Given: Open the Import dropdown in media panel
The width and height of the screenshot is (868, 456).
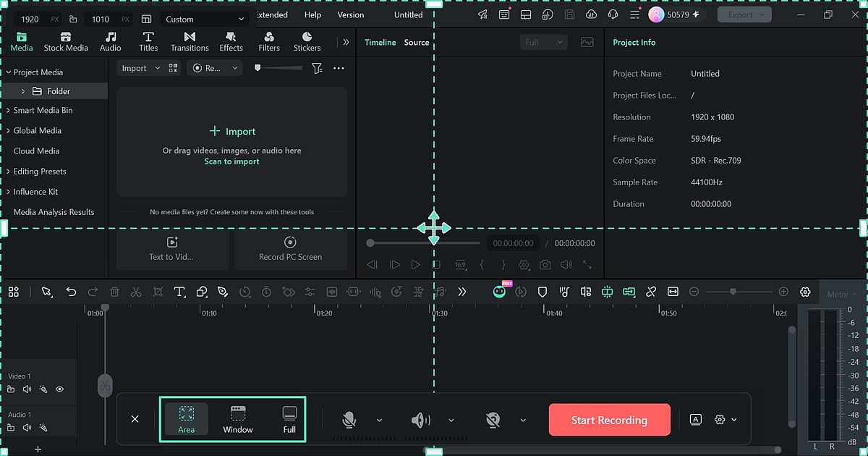Looking at the screenshot, I should pyautogui.click(x=140, y=68).
